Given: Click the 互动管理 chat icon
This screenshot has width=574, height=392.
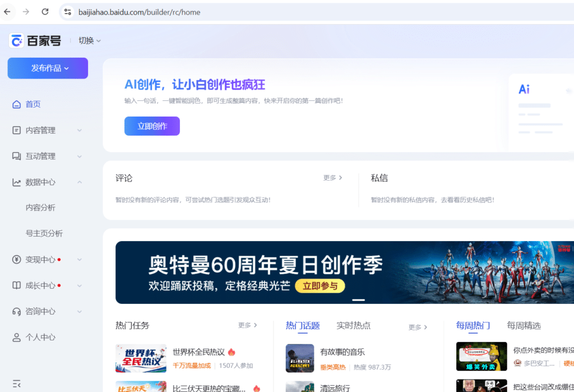Looking at the screenshot, I should point(16,156).
